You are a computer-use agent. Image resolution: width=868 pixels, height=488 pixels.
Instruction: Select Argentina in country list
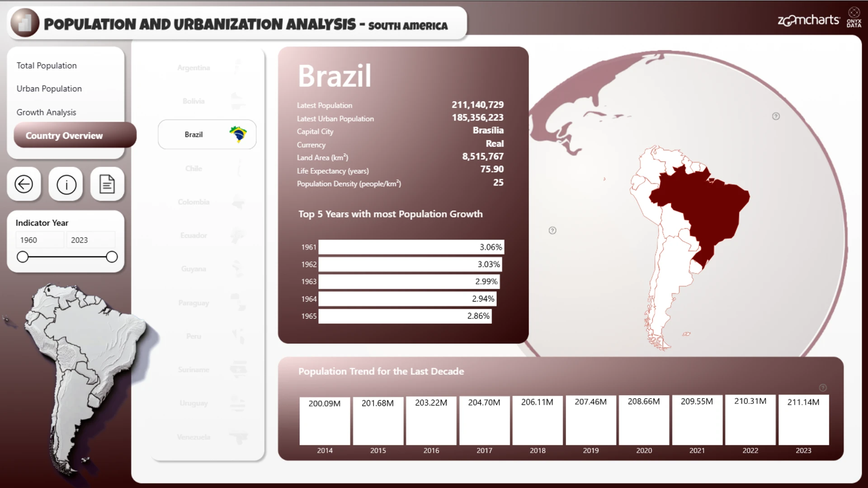tap(207, 68)
